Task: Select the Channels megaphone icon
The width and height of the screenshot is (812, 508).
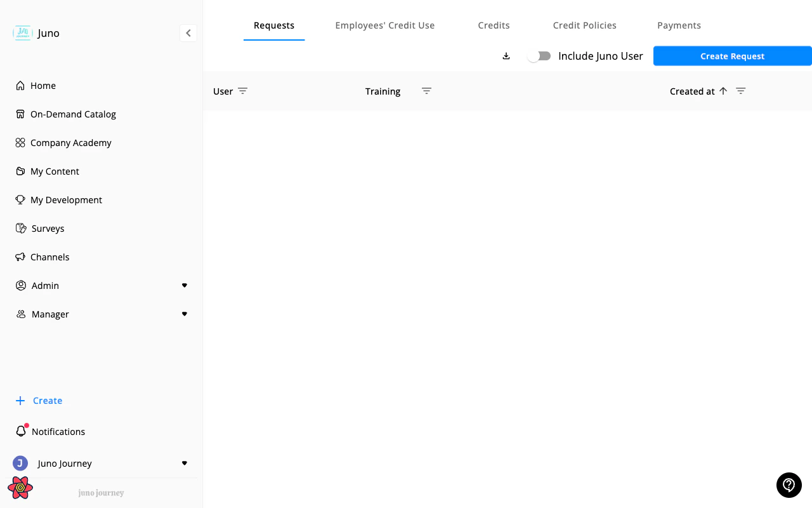Action: pos(20,257)
